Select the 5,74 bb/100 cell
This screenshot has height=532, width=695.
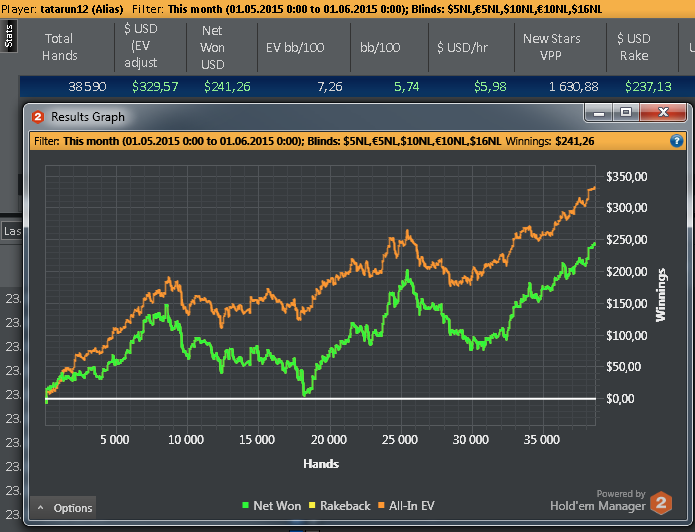pyautogui.click(x=406, y=86)
